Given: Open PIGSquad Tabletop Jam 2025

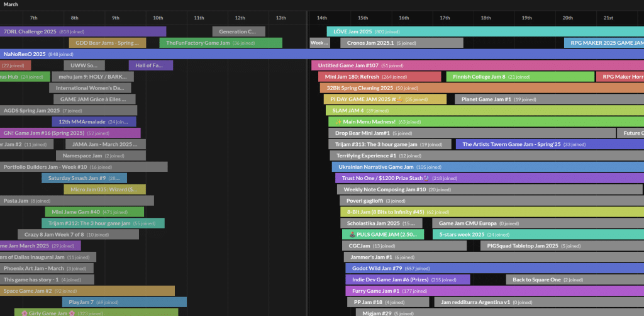Looking at the screenshot, I should click(x=562, y=245).
